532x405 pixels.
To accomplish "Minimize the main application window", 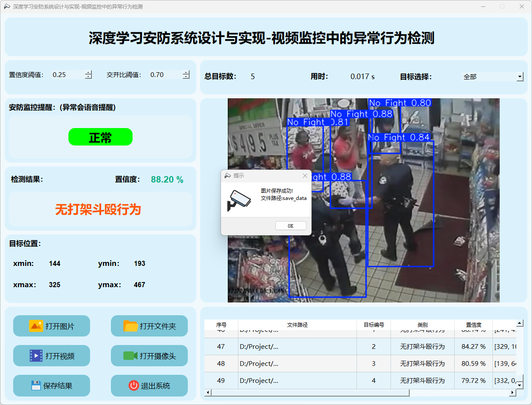I will coord(483,6).
